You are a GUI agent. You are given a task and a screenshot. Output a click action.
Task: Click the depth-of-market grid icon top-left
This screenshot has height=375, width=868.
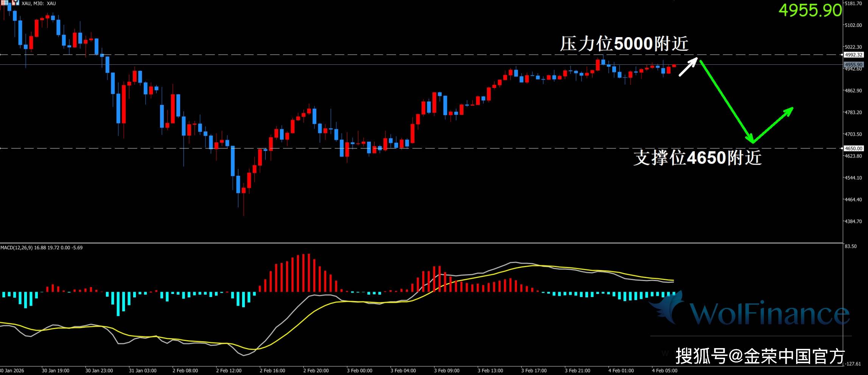[5, 3]
